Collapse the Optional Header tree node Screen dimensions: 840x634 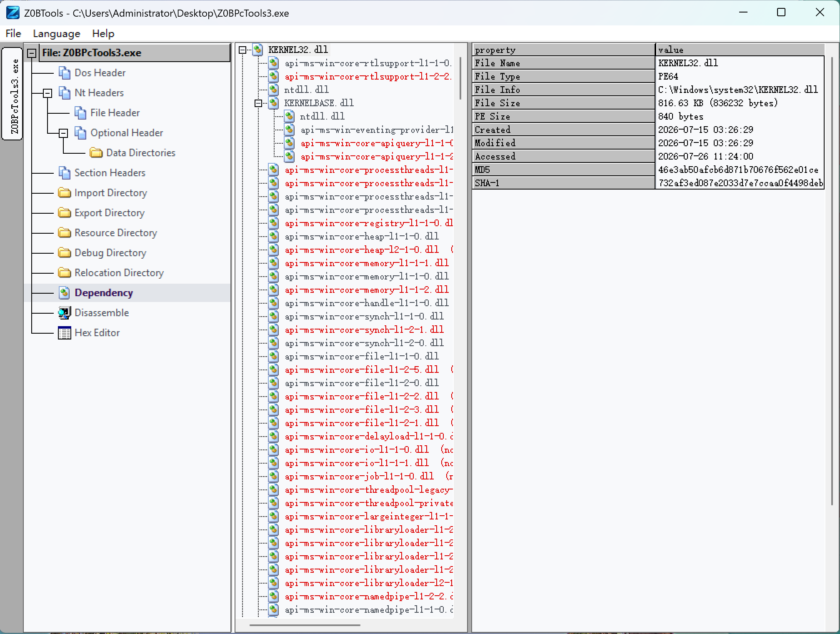click(x=63, y=133)
